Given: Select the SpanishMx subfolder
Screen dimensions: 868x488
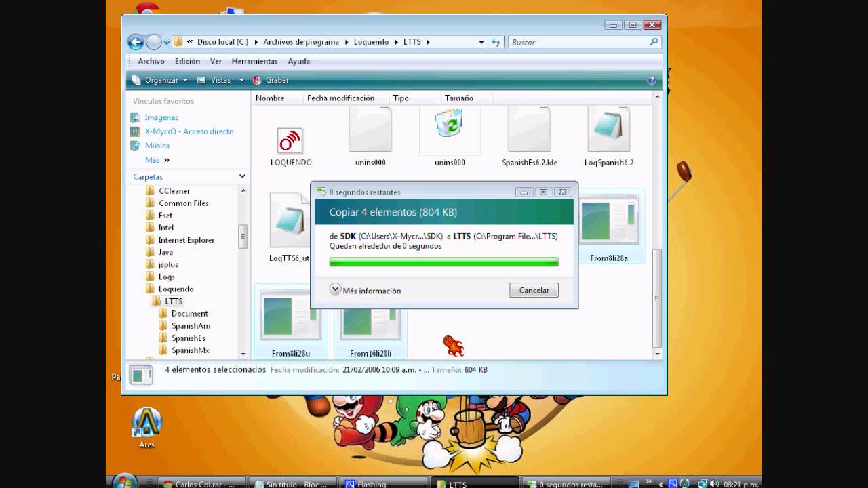Looking at the screenshot, I should tap(190, 350).
